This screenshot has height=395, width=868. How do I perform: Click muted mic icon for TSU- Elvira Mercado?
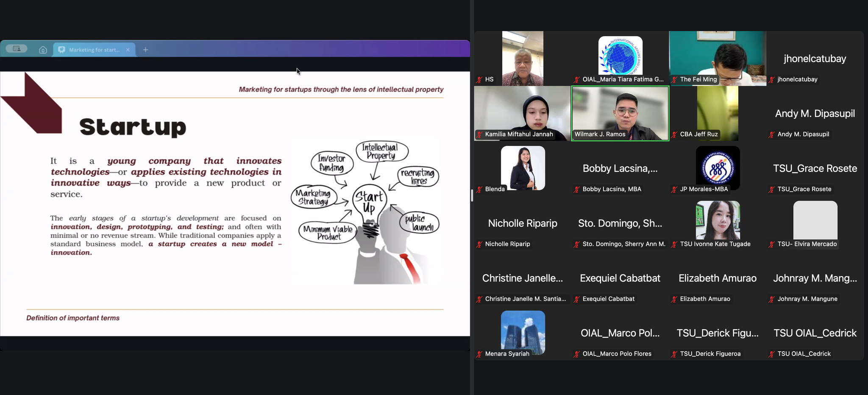[x=772, y=244]
